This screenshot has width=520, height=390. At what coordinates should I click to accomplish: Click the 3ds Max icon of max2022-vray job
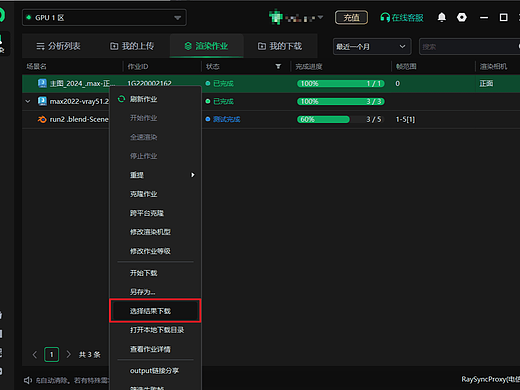point(42,101)
